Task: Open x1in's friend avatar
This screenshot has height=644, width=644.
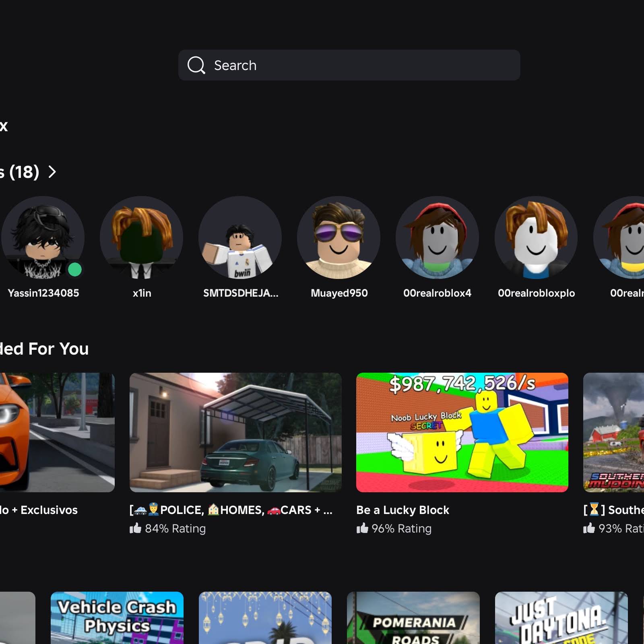Action: tap(142, 237)
